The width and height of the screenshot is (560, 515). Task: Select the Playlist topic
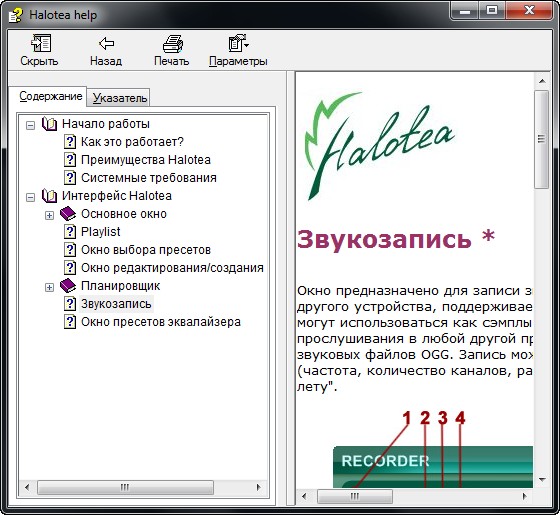(100, 232)
